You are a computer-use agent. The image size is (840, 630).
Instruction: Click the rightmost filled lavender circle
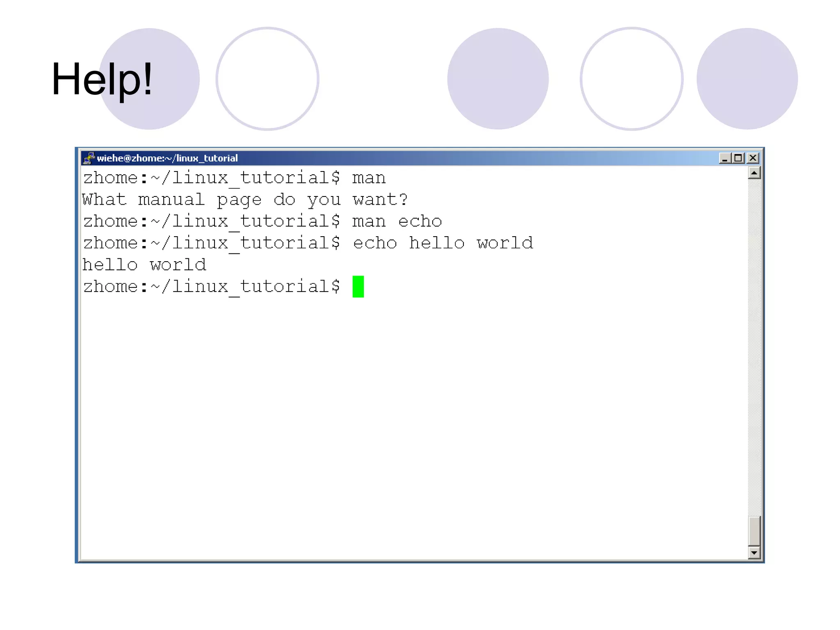point(747,79)
